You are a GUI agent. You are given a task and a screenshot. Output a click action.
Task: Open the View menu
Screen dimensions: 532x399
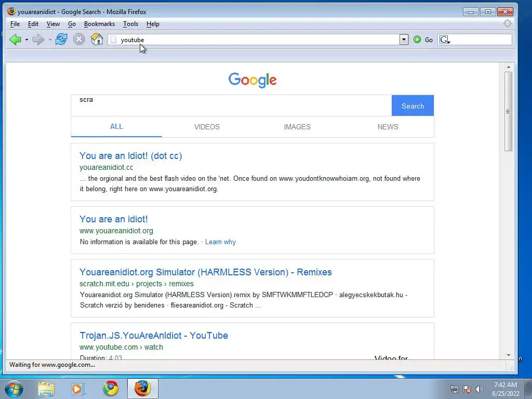click(x=53, y=24)
